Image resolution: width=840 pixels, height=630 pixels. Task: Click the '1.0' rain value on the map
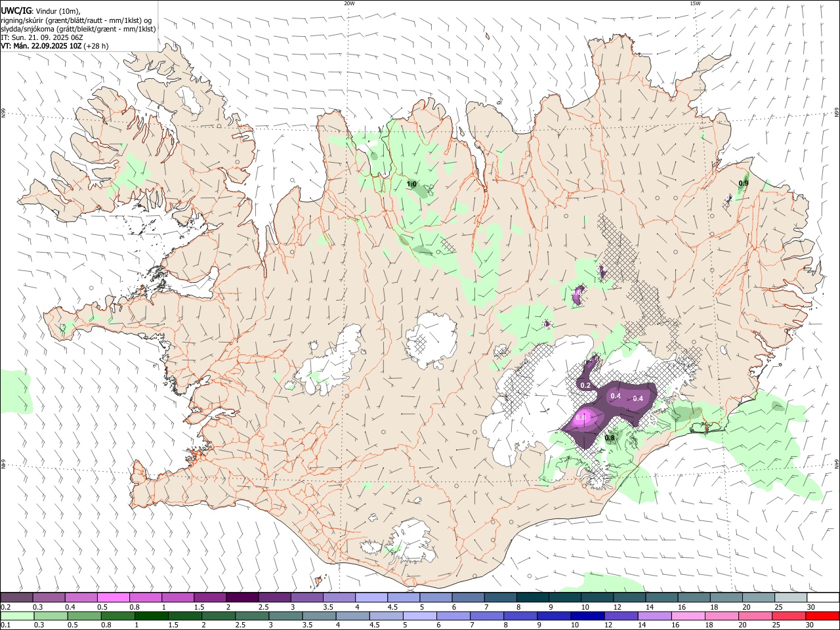coord(411,184)
